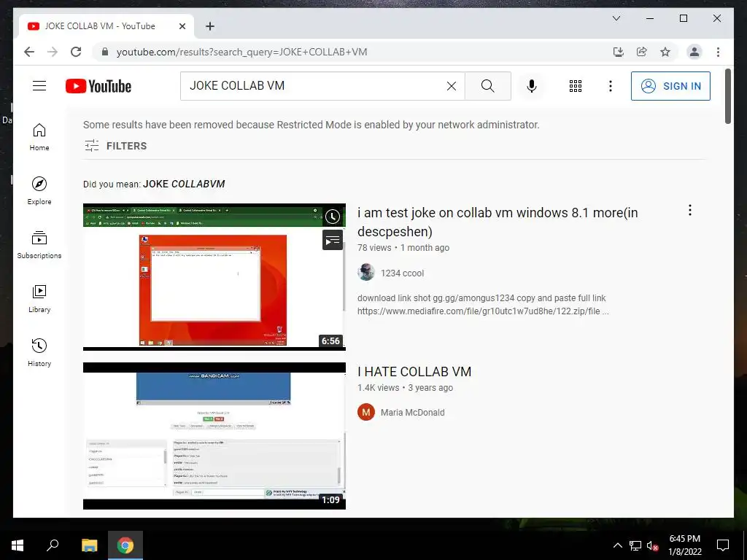Open Library in the sidebar

39,299
